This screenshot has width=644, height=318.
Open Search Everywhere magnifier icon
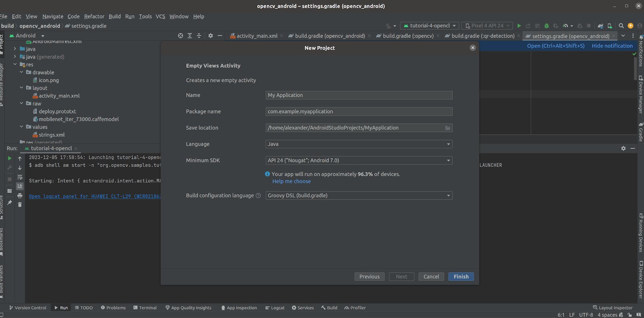621,26
